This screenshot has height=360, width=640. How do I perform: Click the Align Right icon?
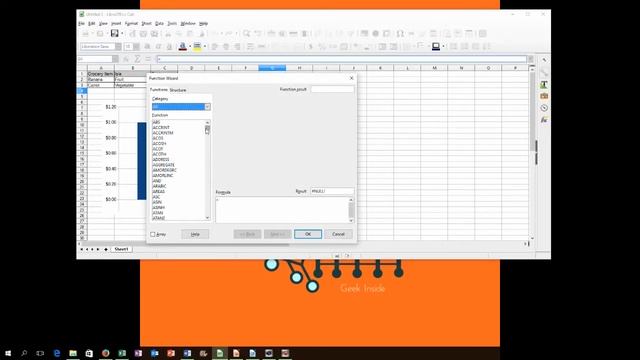coord(237,47)
